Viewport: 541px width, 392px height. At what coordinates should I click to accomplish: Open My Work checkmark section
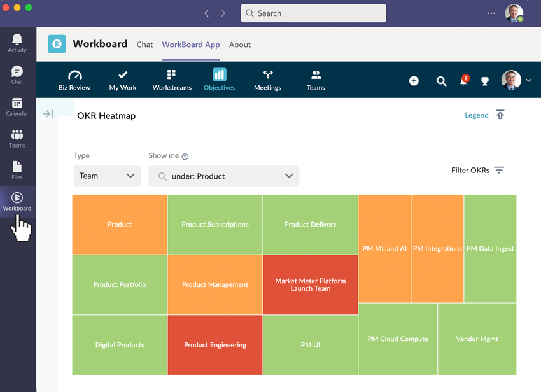(x=123, y=80)
